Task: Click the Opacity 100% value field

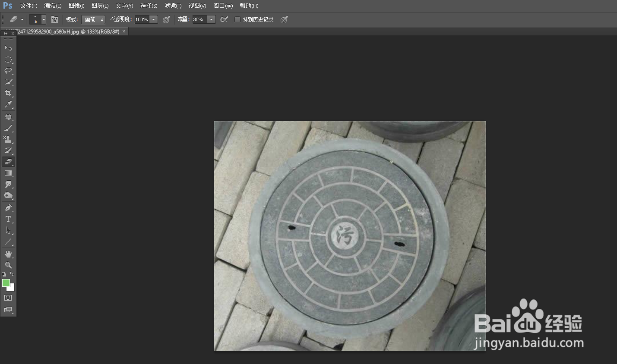Action: click(142, 19)
